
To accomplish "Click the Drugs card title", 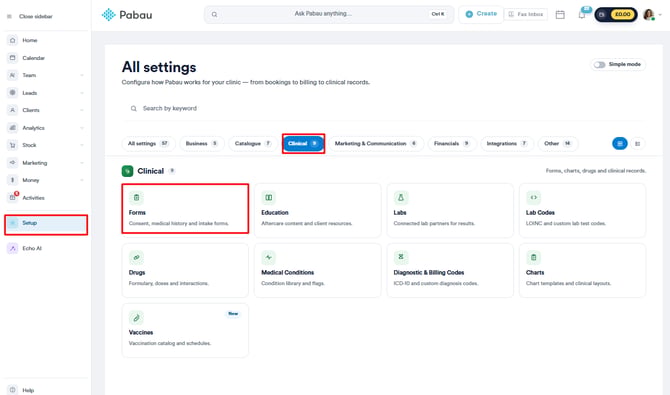I will [137, 272].
